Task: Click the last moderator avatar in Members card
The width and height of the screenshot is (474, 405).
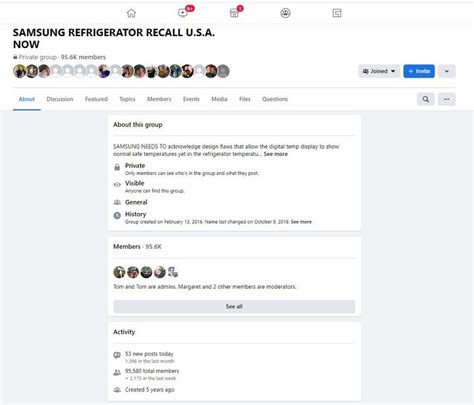Action: (173, 272)
